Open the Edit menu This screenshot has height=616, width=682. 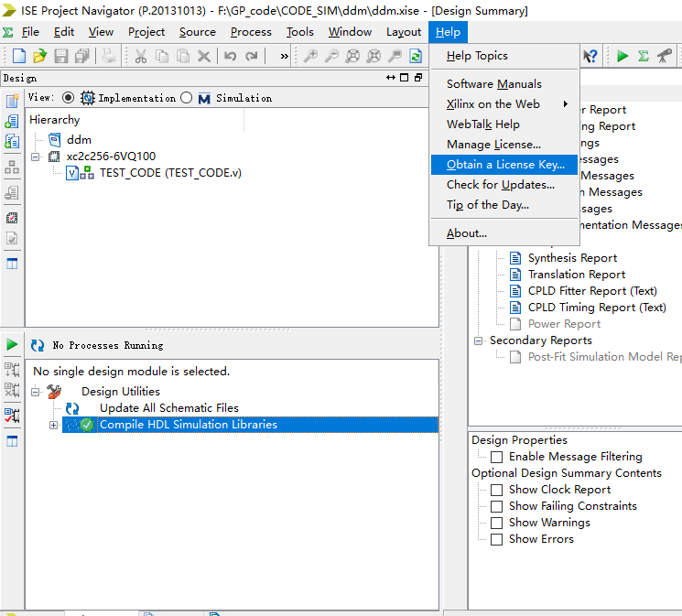[x=64, y=32]
